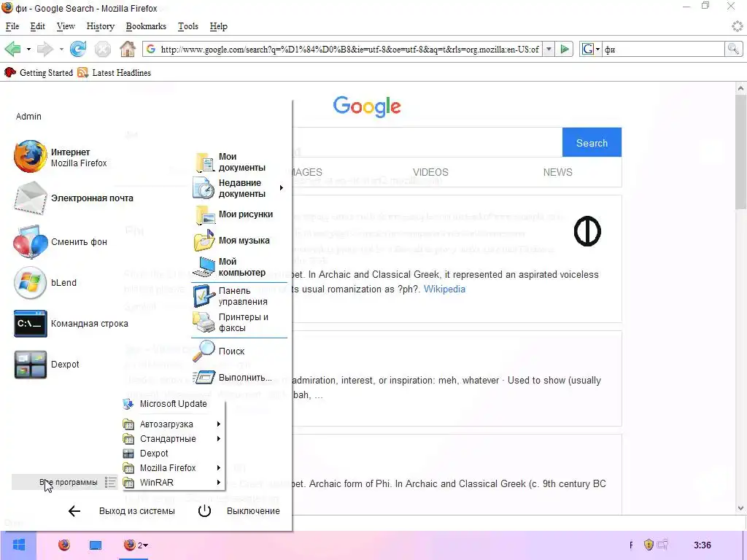Open Принтеры и факсы
This screenshot has height=560, width=747.
tap(231, 322)
